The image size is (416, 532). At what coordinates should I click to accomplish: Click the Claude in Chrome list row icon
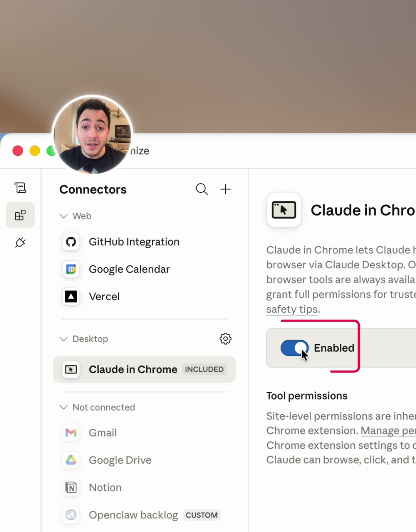71,369
